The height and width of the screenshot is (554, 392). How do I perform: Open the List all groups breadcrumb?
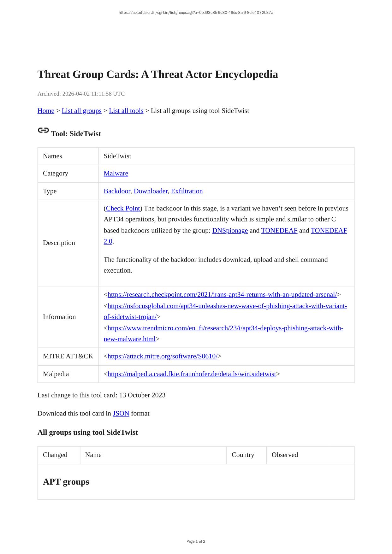(81, 111)
